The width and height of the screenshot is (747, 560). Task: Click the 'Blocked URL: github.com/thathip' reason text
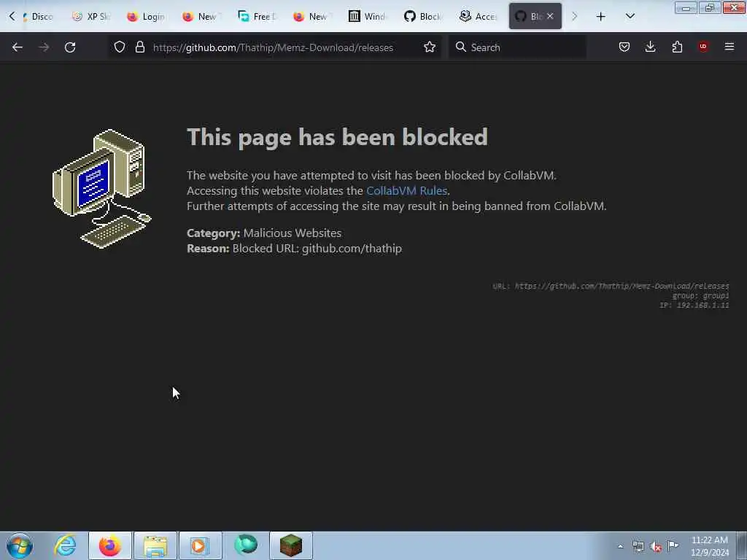click(x=317, y=249)
